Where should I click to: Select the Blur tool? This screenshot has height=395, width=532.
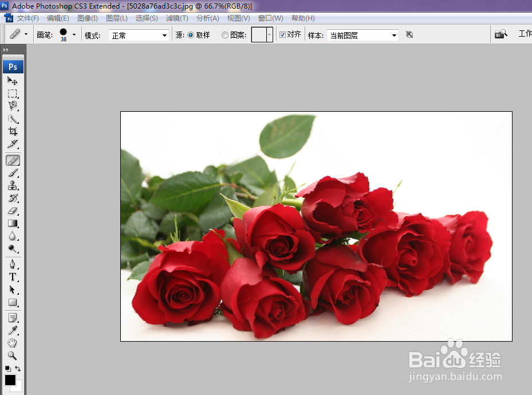[x=13, y=236]
